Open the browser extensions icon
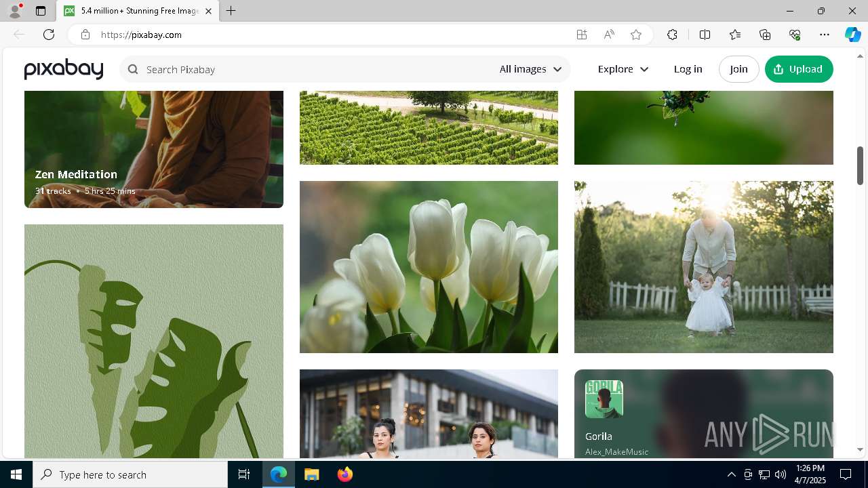The width and height of the screenshot is (868, 488). coord(672,35)
